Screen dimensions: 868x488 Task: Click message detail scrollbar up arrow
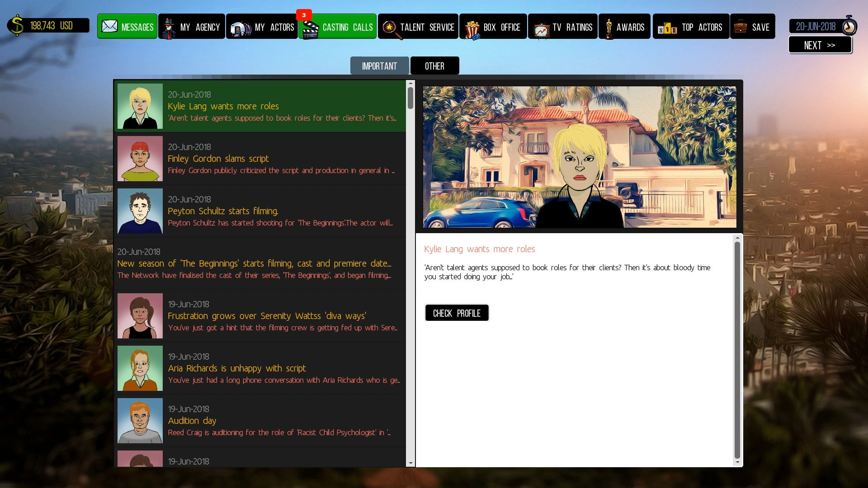[x=737, y=238]
